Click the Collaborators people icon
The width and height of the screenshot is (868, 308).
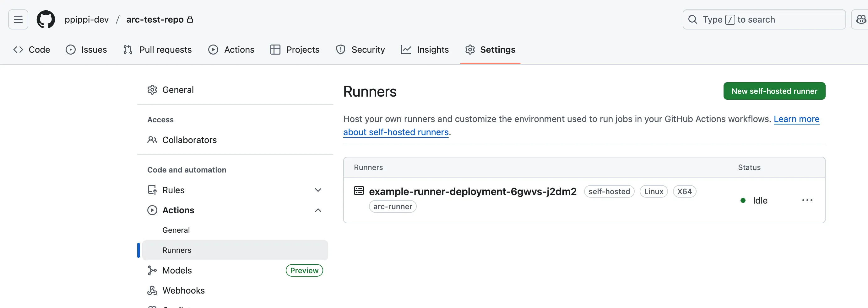(152, 140)
